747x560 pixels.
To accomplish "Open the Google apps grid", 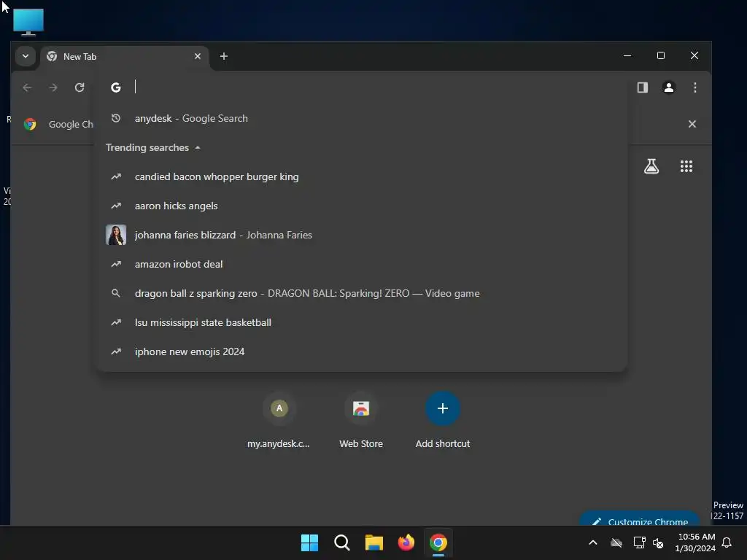I will pos(686,166).
